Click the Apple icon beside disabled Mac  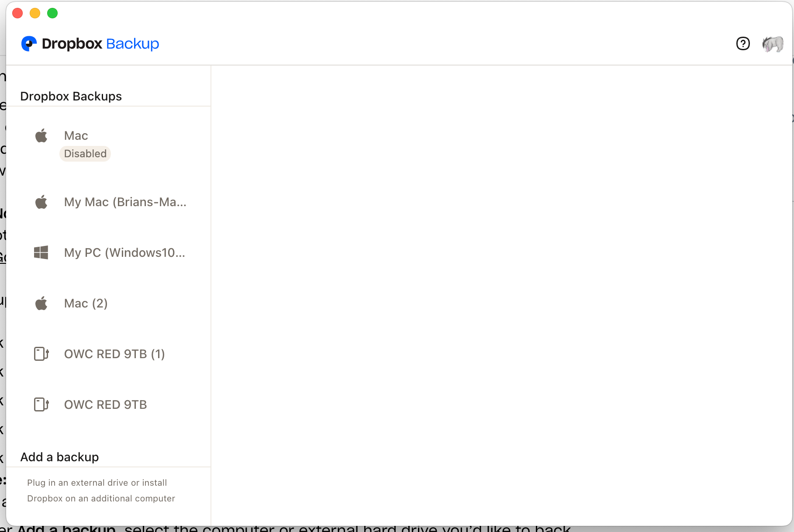coord(41,136)
